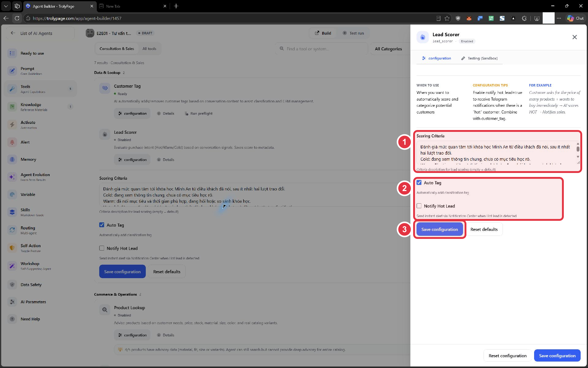Close the Lead Scorer side panel
The image size is (588, 368).
(575, 37)
